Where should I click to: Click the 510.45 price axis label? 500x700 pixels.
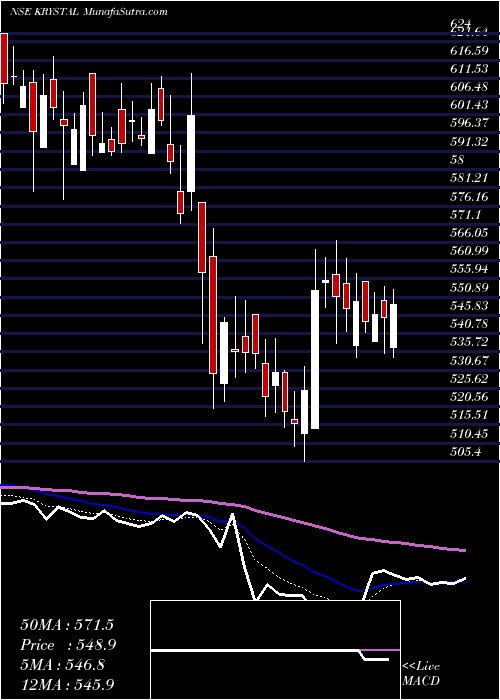(469, 433)
